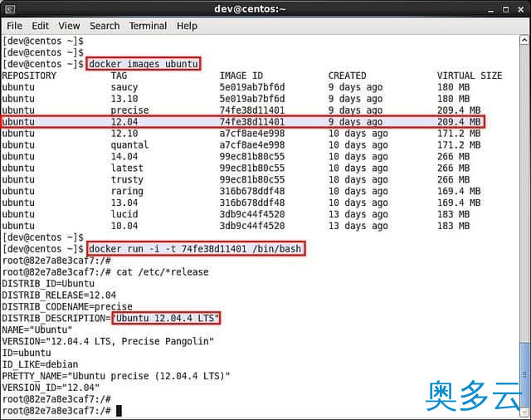Click image ID 74fe38d11401 in 12.04 row
This screenshot has width=531, height=420.
point(252,122)
